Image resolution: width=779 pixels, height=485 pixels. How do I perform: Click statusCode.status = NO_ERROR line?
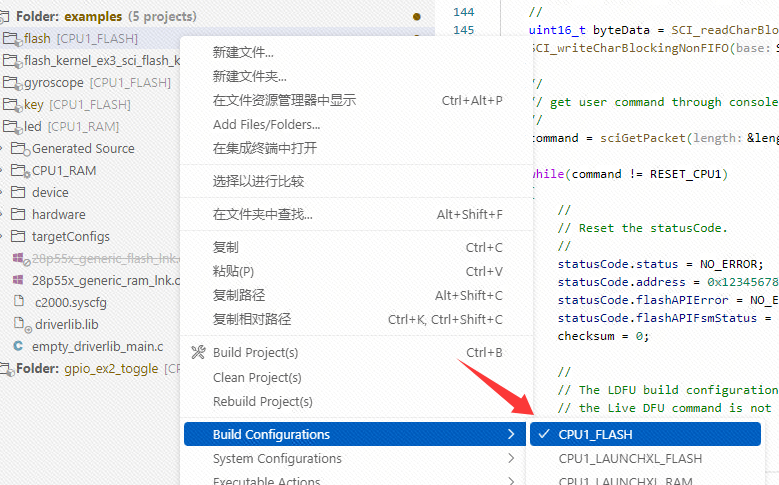660,264
